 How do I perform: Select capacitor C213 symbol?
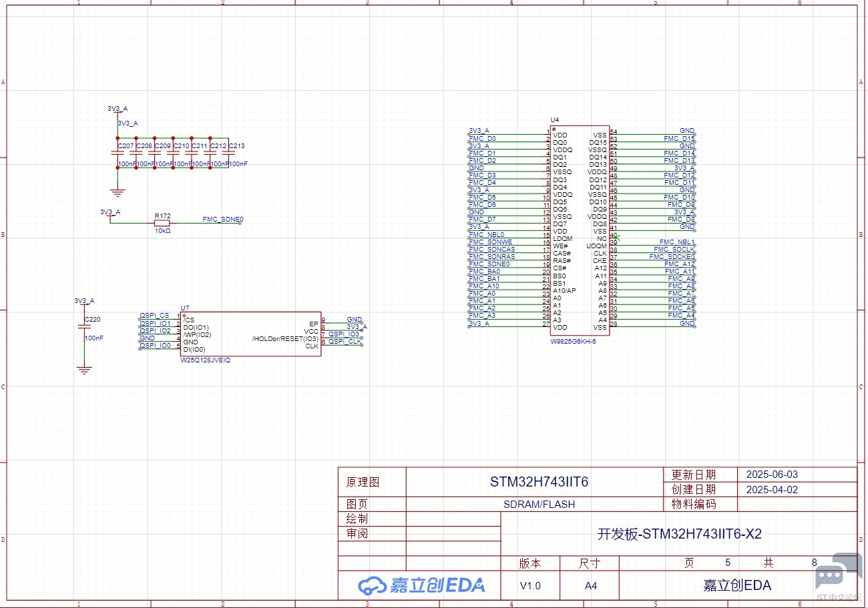pos(228,154)
